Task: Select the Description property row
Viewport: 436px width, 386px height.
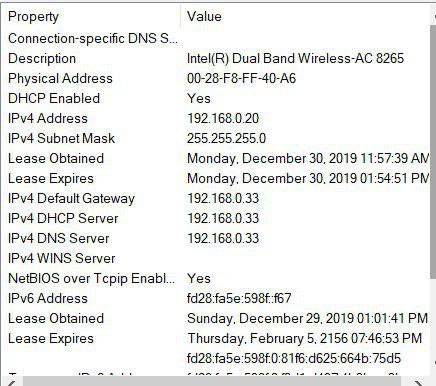Action: tap(216, 58)
